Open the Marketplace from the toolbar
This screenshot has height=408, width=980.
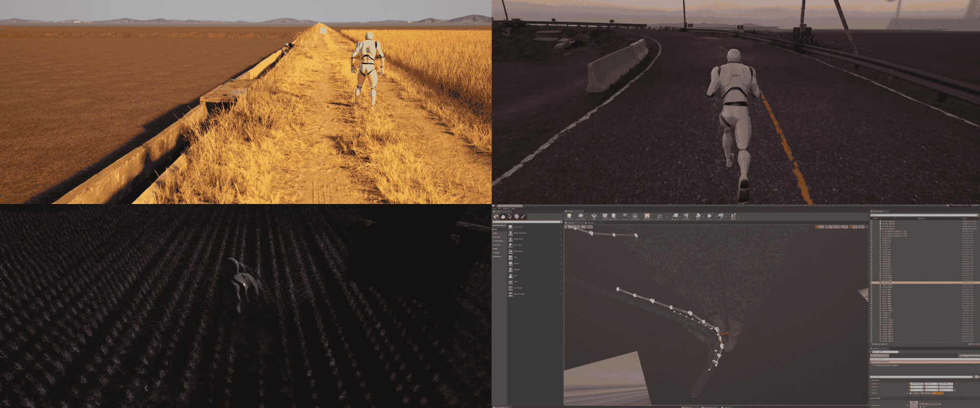tap(614, 216)
